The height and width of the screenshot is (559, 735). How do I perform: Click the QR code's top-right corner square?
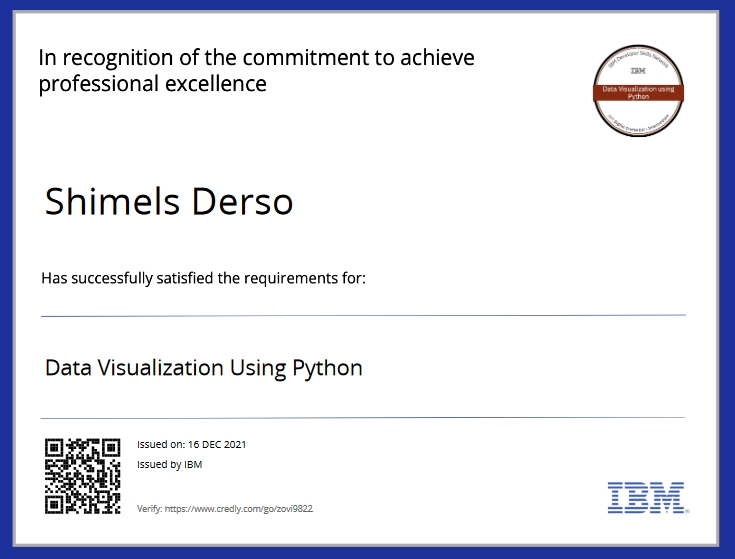pyautogui.click(x=110, y=449)
